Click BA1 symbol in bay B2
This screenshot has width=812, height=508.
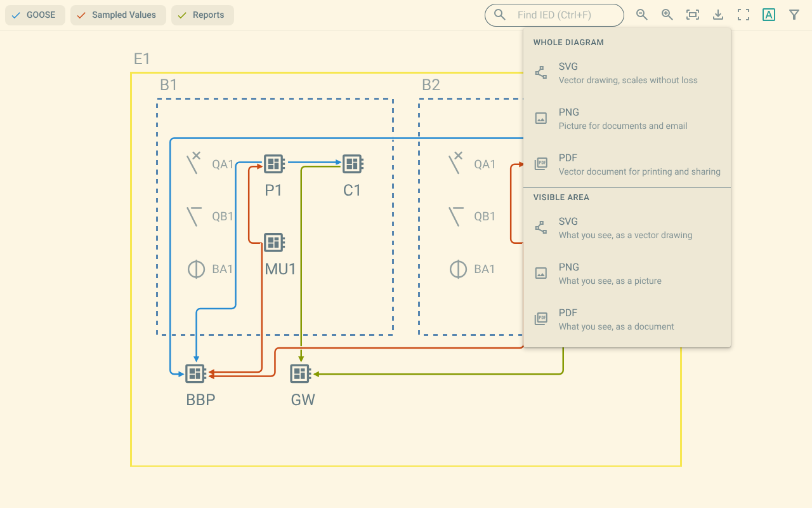pyautogui.click(x=458, y=269)
